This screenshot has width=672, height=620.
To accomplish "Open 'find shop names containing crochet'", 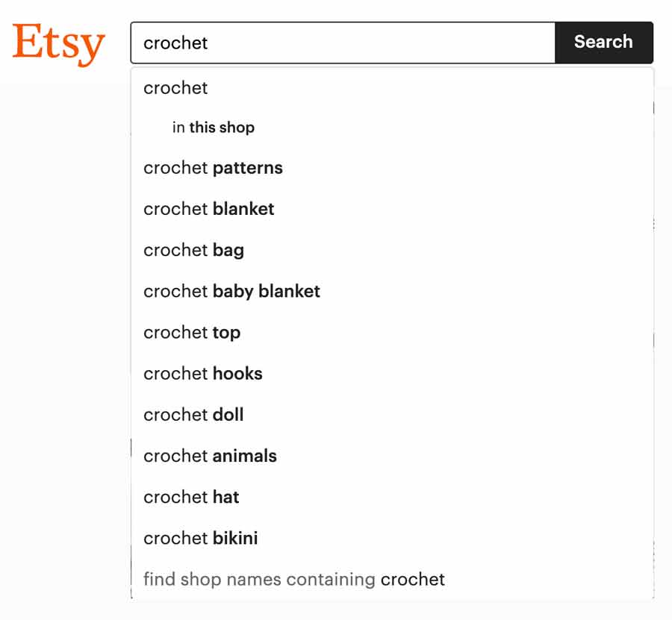I will [392, 578].
